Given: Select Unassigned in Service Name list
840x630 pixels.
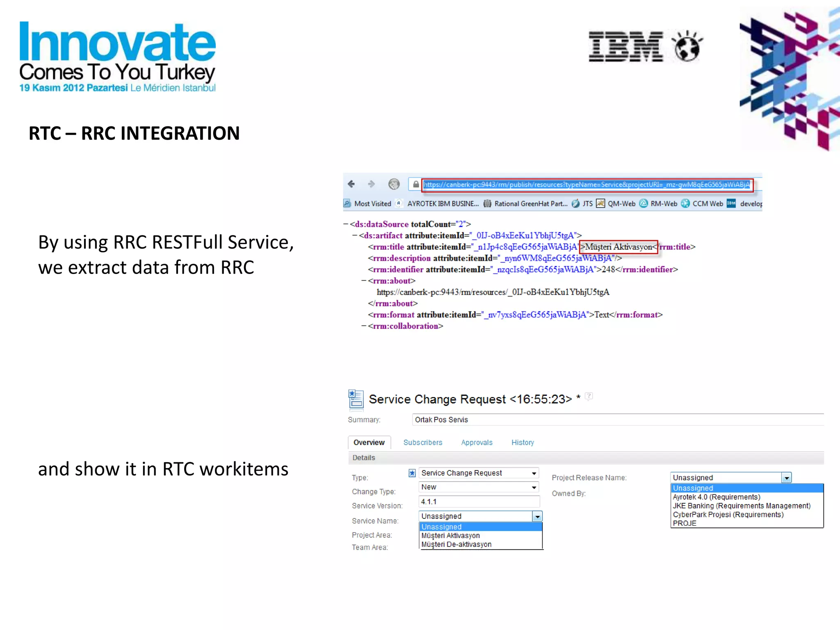Looking at the screenshot, I should [481, 527].
